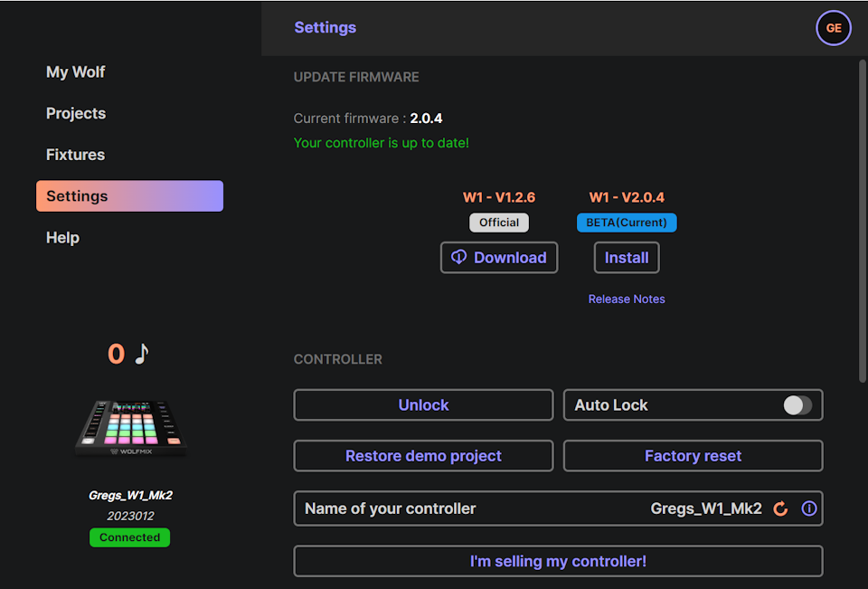Open the Release Notes link
Viewport: 868px width, 589px height.
tap(627, 299)
